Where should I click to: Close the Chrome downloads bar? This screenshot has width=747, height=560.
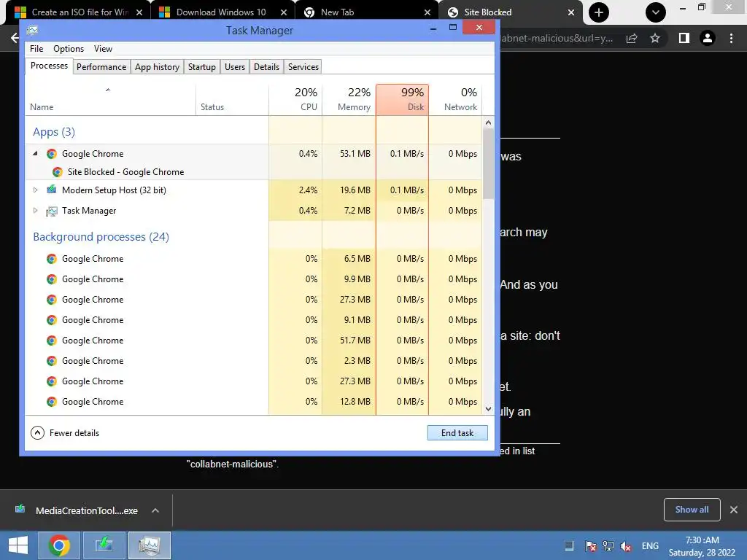(x=734, y=510)
